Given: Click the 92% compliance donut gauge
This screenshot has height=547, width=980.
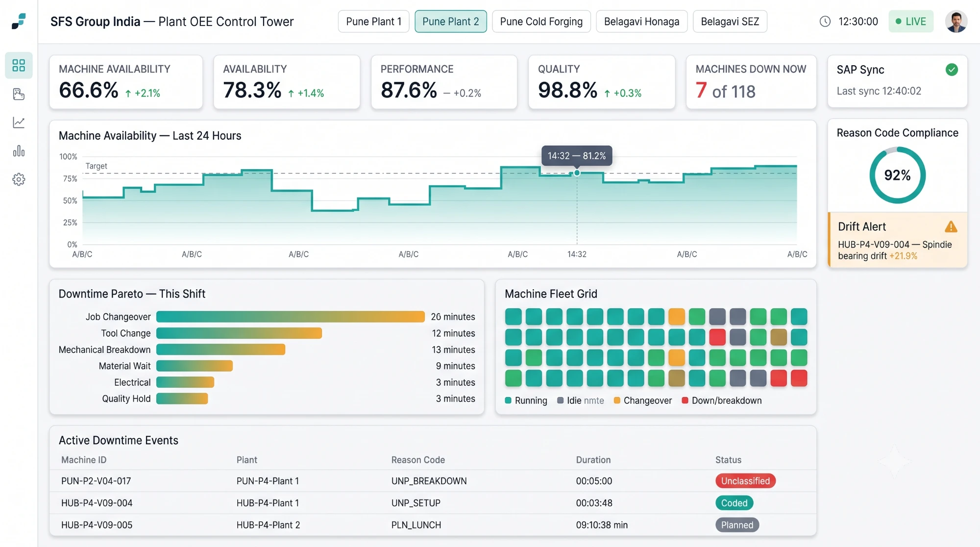Looking at the screenshot, I should click(897, 175).
